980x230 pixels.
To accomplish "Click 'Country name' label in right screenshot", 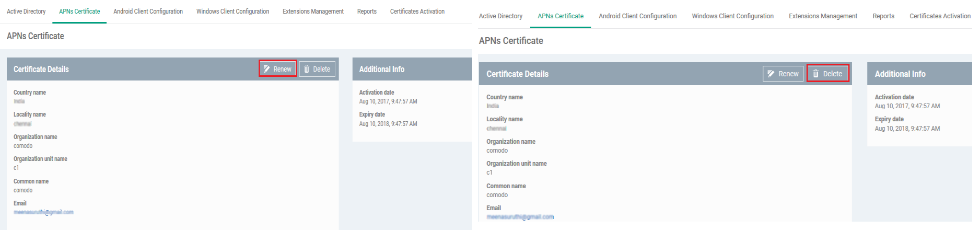I will pos(505,97).
